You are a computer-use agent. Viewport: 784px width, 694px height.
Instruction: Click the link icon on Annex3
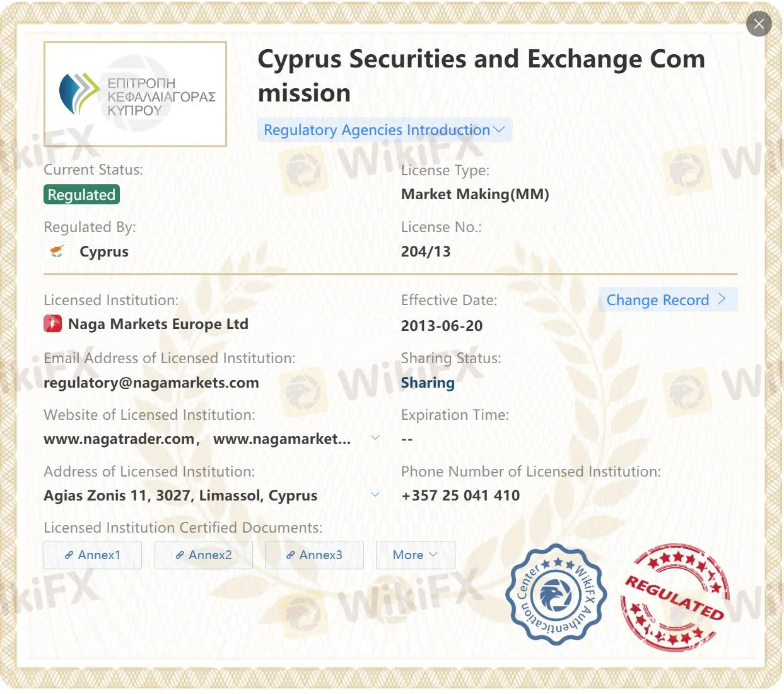(x=291, y=555)
